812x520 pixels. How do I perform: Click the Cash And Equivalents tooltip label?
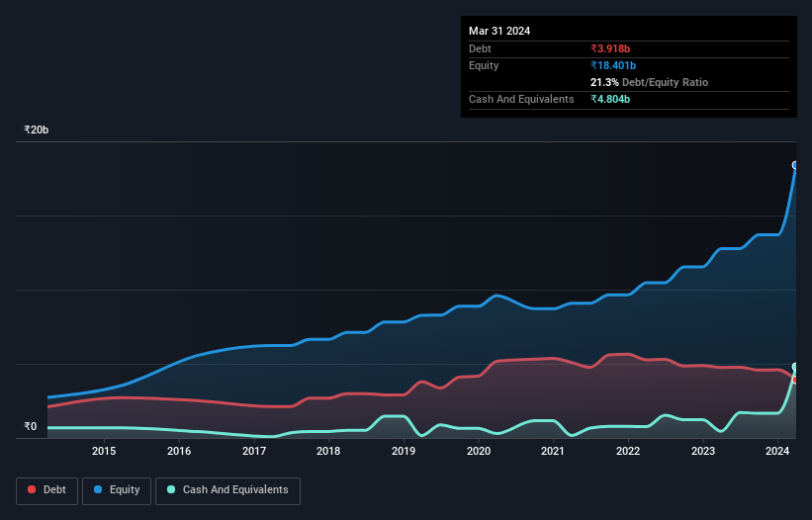[x=521, y=99]
